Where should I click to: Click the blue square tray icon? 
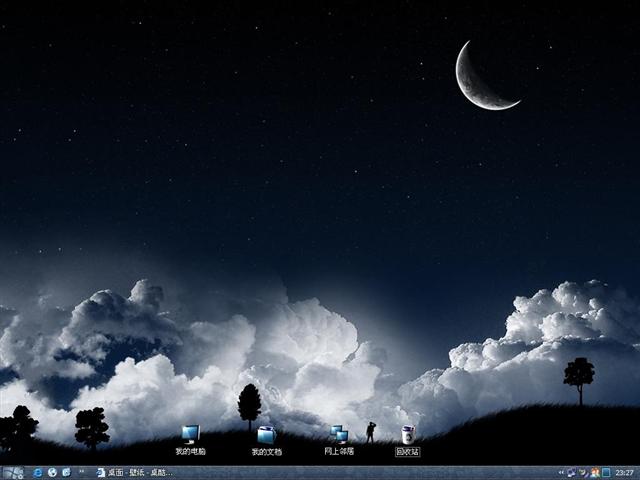click(x=606, y=472)
